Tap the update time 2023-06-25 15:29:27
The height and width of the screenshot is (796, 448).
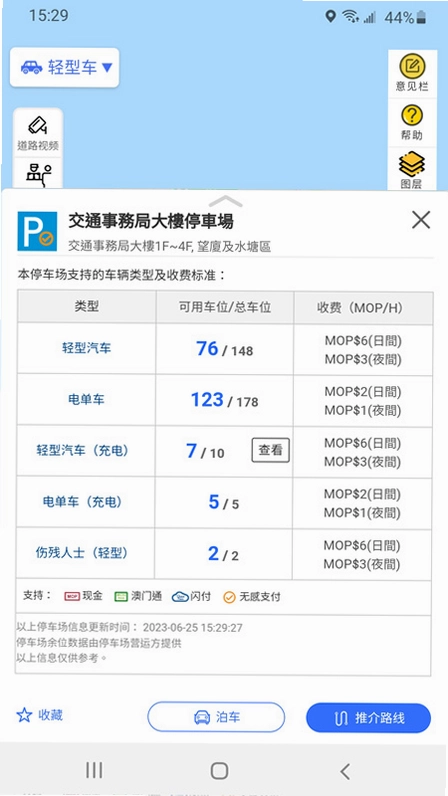[193, 628]
